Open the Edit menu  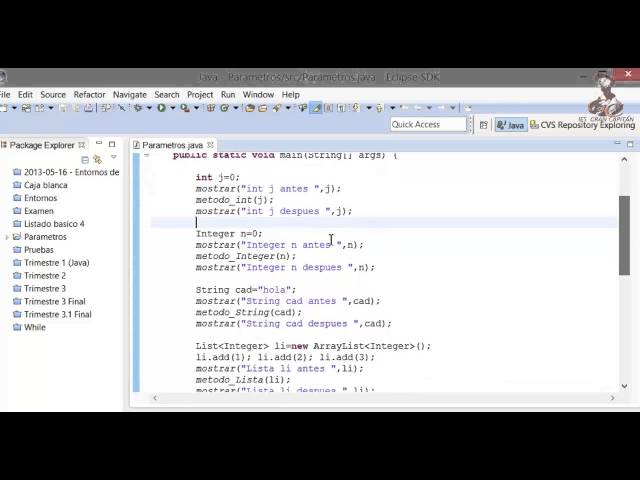(x=25, y=95)
